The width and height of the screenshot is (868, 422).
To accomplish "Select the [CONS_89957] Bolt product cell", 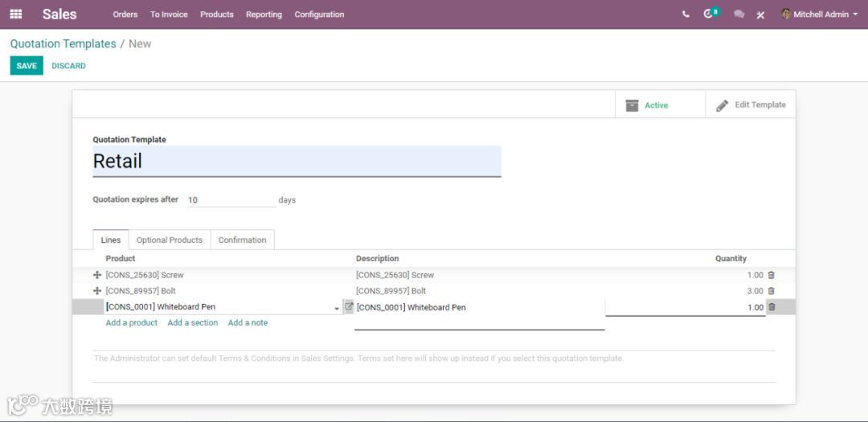I will [x=141, y=291].
